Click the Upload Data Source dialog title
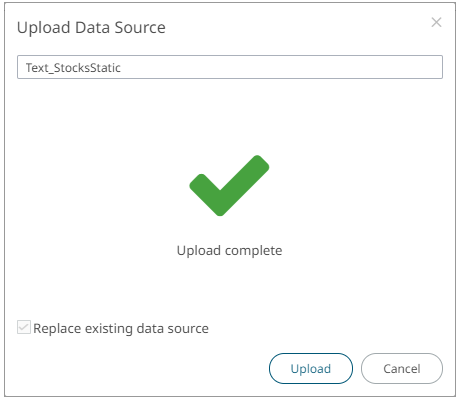458x398 pixels. pyautogui.click(x=91, y=28)
